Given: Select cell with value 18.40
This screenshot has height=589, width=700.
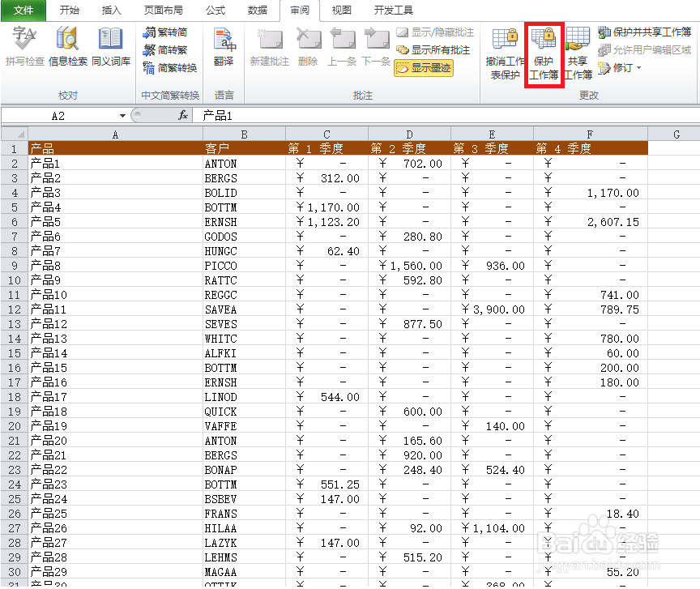Looking at the screenshot, I should tap(590, 514).
